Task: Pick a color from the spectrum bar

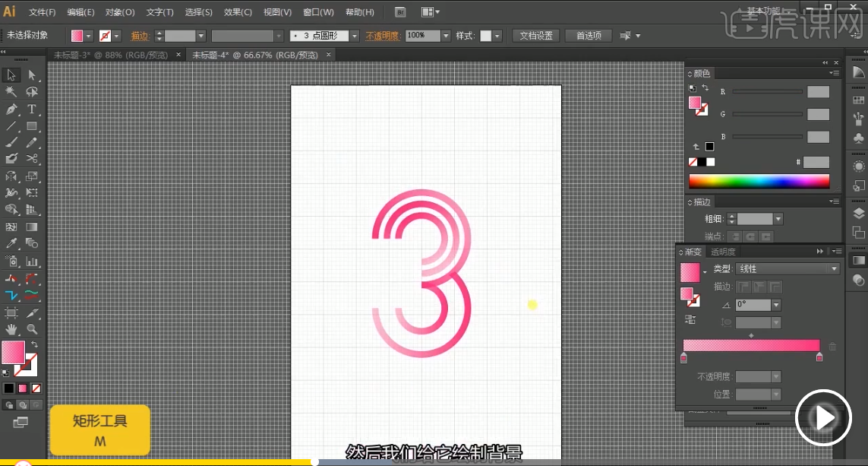Action: coord(759,181)
